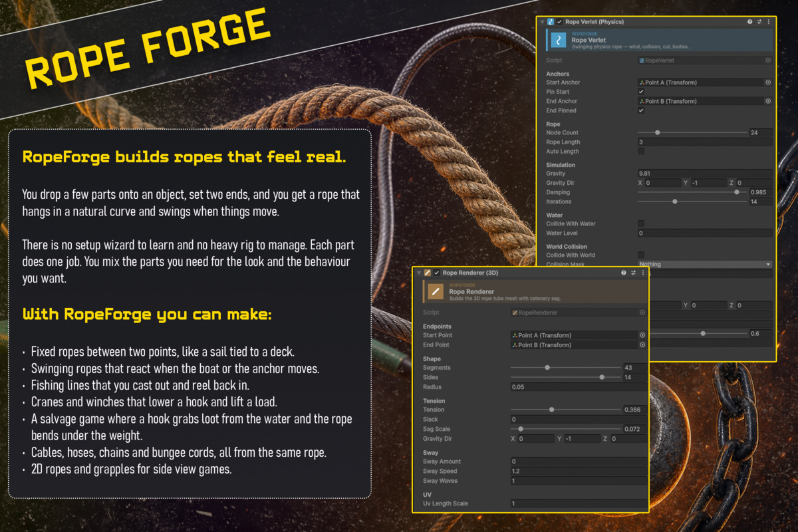
Task: Open help for Rope Renderer component
Action: tap(624, 273)
